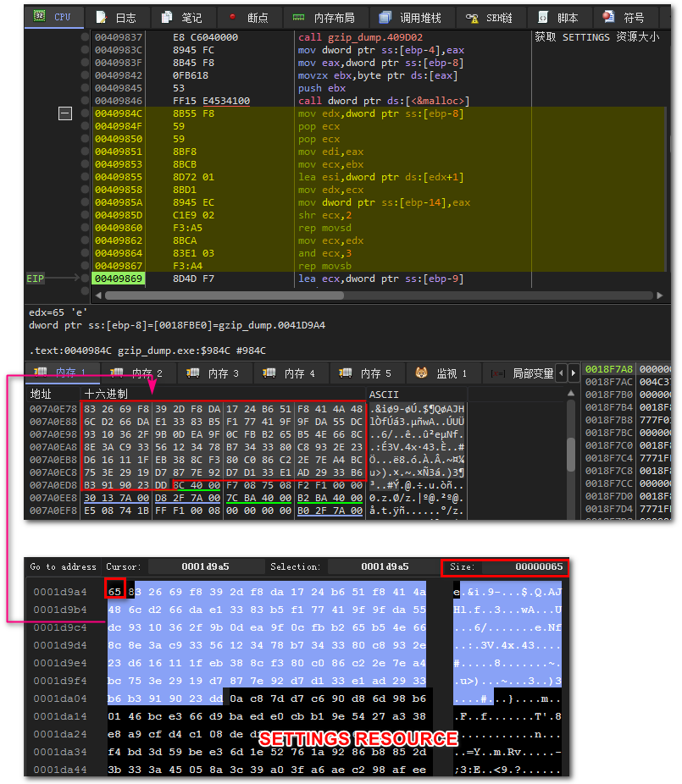Open the 笔记 notes tab

click(182, 18)
